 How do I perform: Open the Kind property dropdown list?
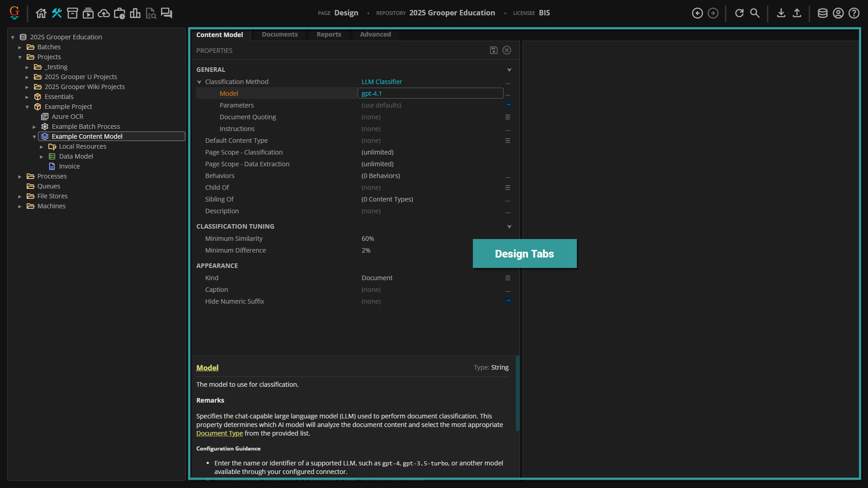508,278
